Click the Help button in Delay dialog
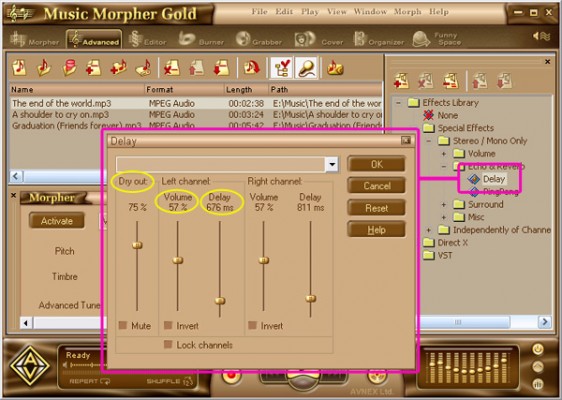The width and height of the screenshot is (562, 400). [x=376, y=230]
